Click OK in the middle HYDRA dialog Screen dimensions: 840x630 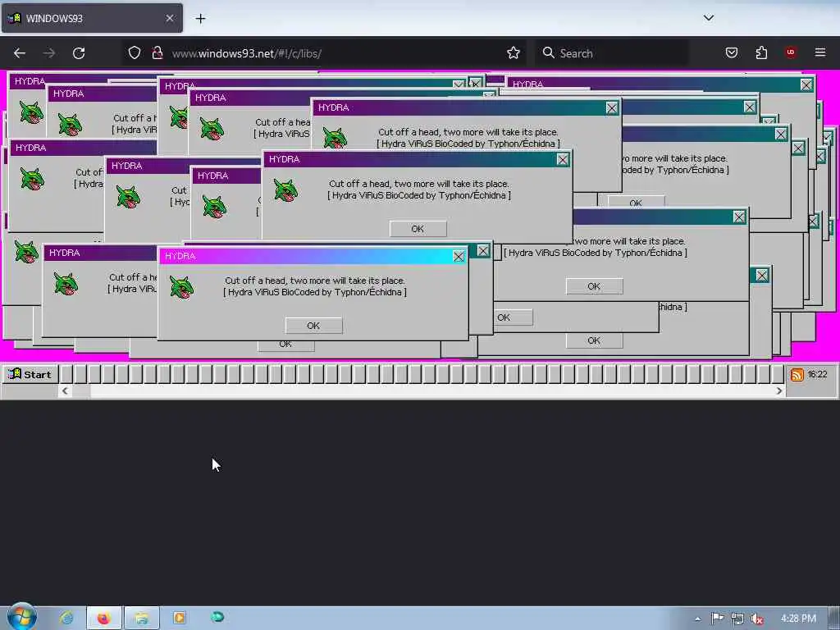(418, 229)
